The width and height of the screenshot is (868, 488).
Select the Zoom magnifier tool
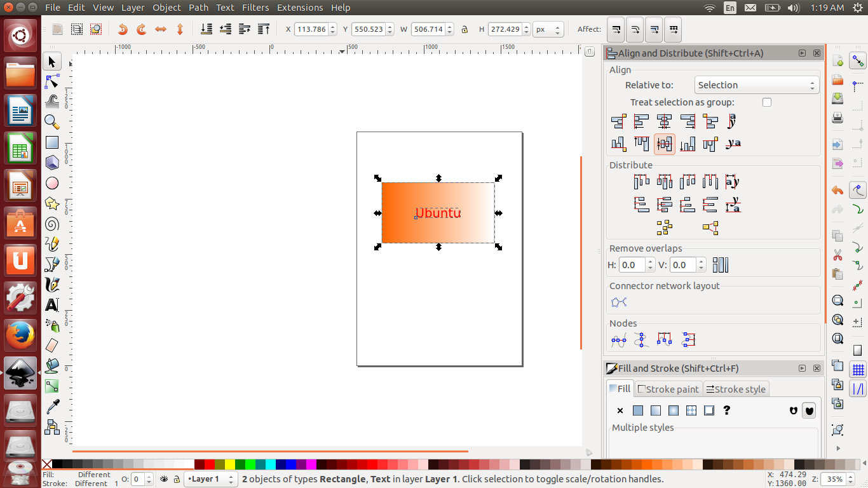(52, 122)
